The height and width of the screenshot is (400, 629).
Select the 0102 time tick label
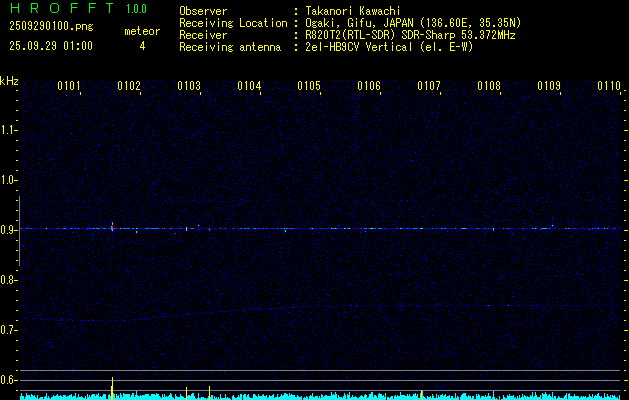click(129, 87)
